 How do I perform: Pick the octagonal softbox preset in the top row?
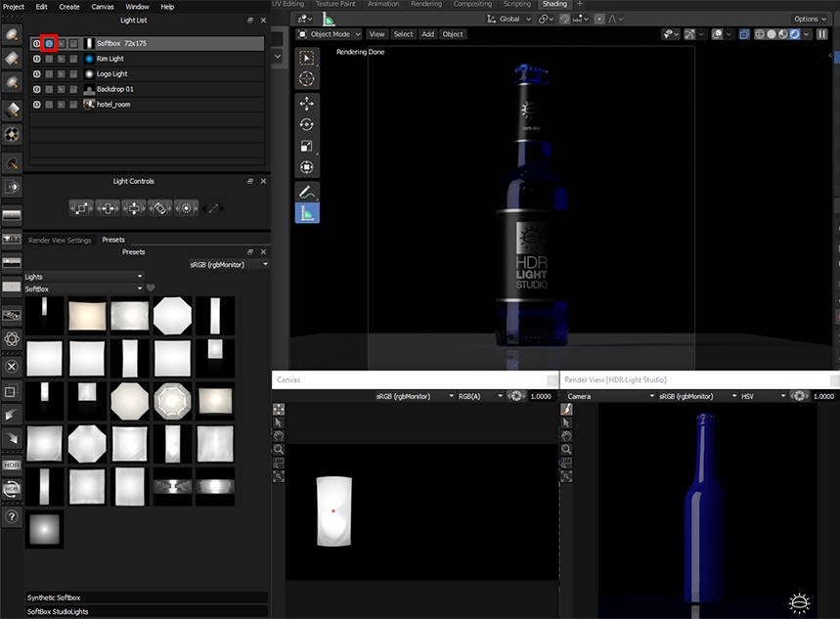point(172,316)
